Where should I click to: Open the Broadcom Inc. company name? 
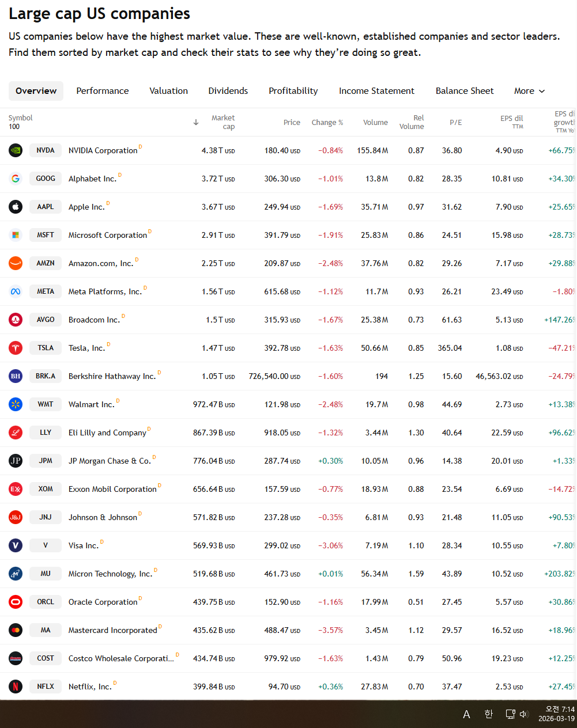(x=94, y=320)
